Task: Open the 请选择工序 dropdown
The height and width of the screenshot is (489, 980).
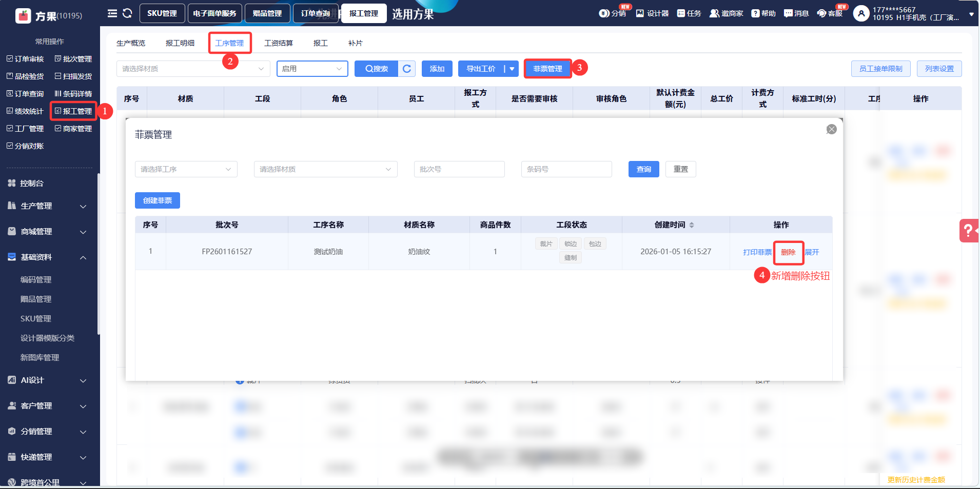Action: click(x=186, y=169)
